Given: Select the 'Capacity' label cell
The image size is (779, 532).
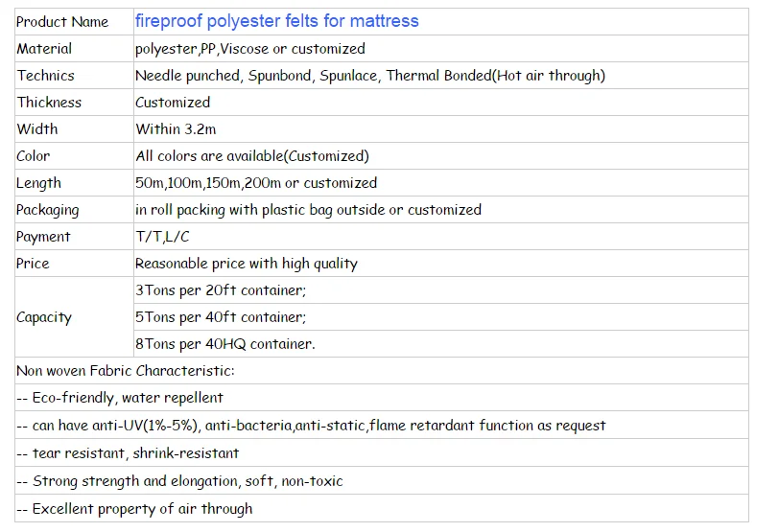Looking at the screenshot, I should [44, 317].
